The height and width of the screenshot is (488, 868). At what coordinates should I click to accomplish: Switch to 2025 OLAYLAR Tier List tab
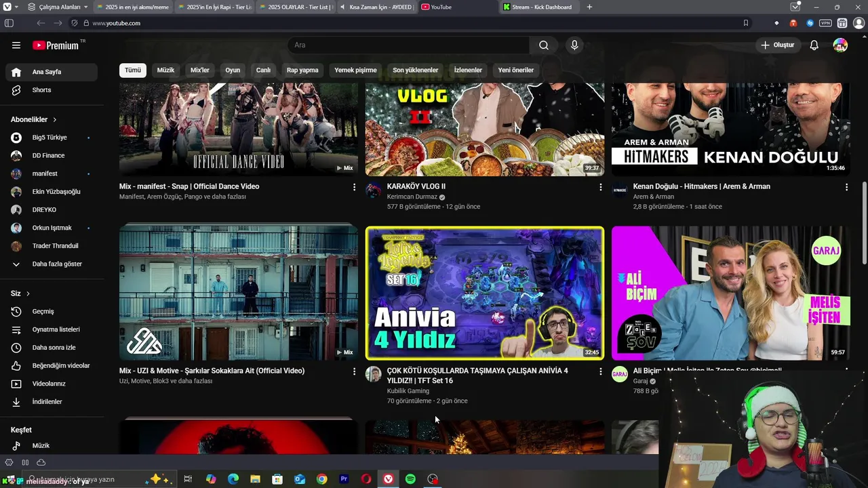[x=295, y=7]
